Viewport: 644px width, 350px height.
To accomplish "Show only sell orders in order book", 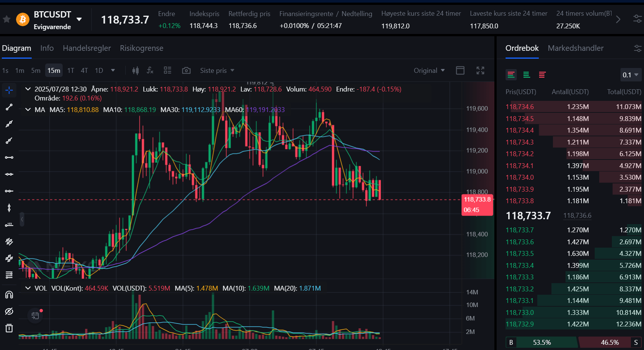I will 542,75.
